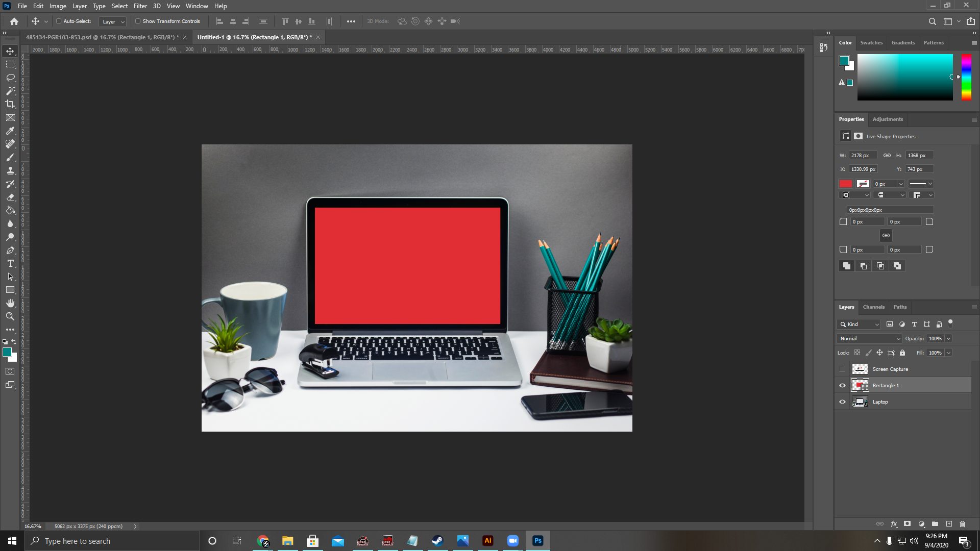This screenshot has height=551, width=980.
Task: Select the Eyedropper tool
Action: pos(10,131)
